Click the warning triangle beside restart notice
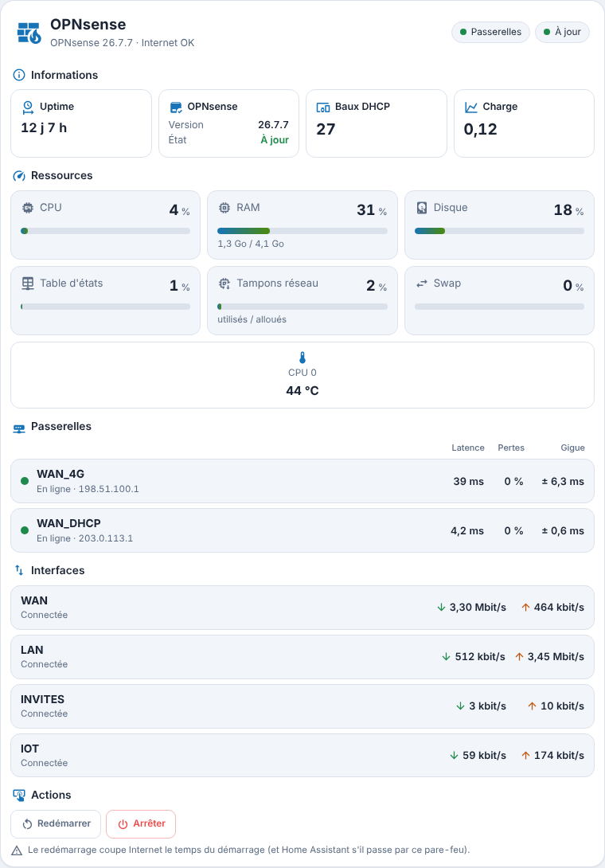This screenshot has width=605, height=868. [x=17, y=850]
